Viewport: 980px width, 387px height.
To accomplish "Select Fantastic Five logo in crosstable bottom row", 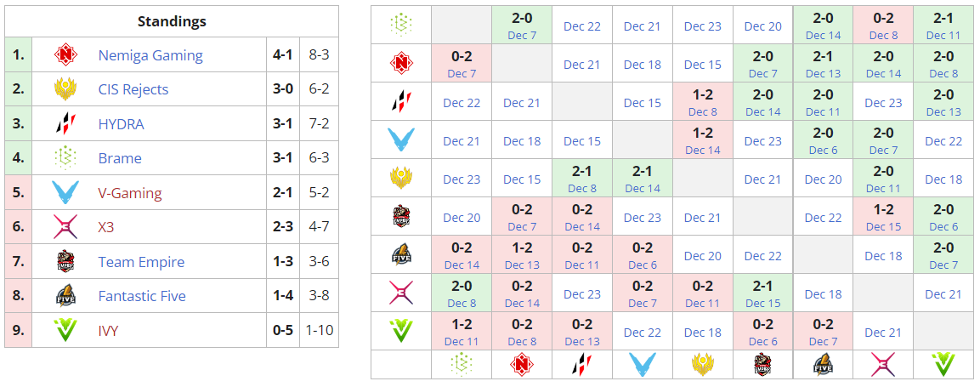I will (823, 364).
